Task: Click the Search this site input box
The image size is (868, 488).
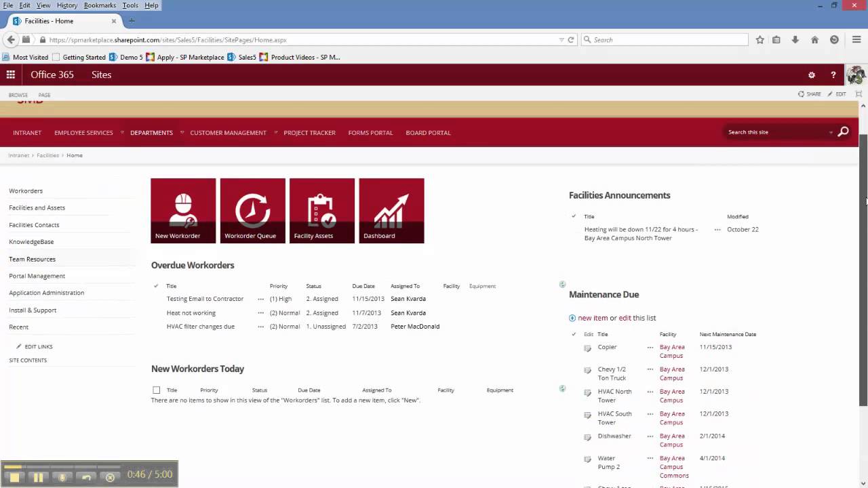Action: pos(776,132)
